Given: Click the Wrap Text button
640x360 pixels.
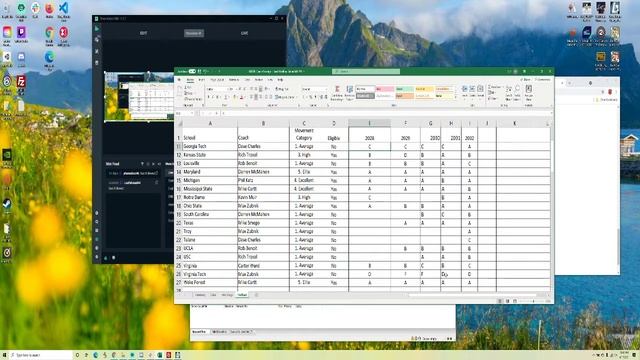Looking at the screenshot, I should [x=282, y=89].
